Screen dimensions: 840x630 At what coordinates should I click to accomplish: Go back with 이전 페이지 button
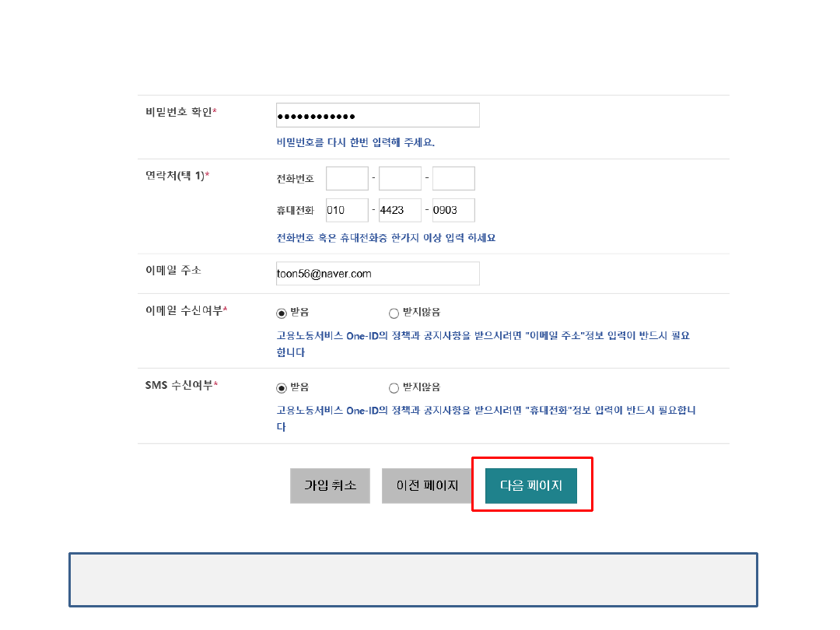[427, 485]
